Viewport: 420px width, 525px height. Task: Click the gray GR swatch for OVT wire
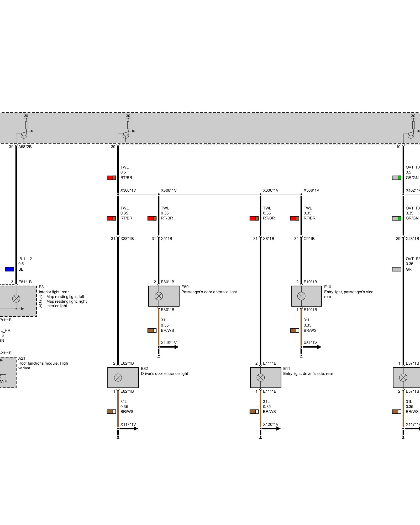(x=396, y=269)
